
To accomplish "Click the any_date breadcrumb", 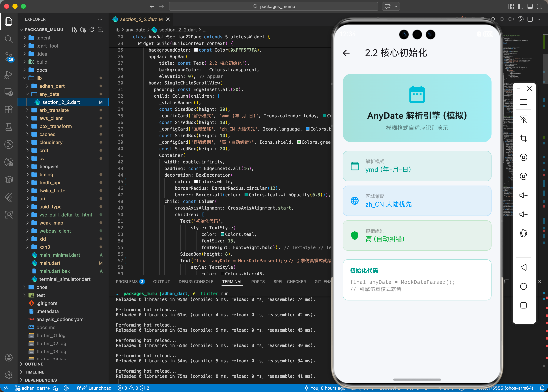I will [135, 30].
